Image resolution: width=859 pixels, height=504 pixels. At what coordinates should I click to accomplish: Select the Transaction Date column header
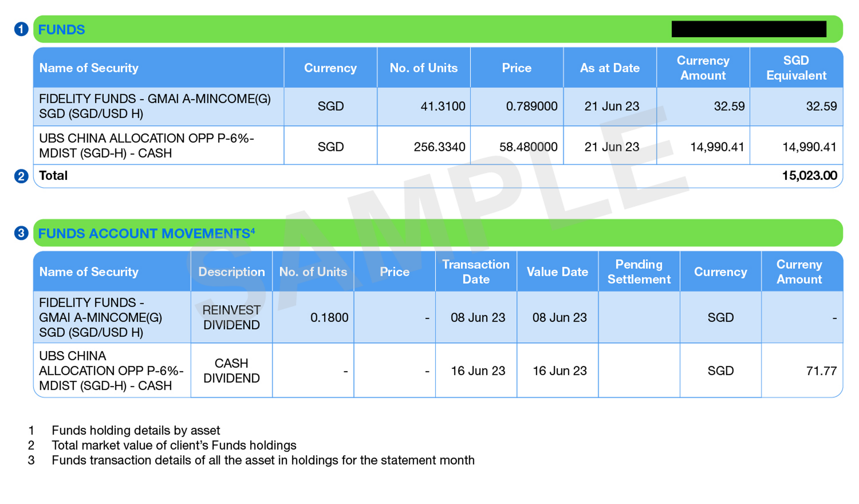click(x=476, y=272)
